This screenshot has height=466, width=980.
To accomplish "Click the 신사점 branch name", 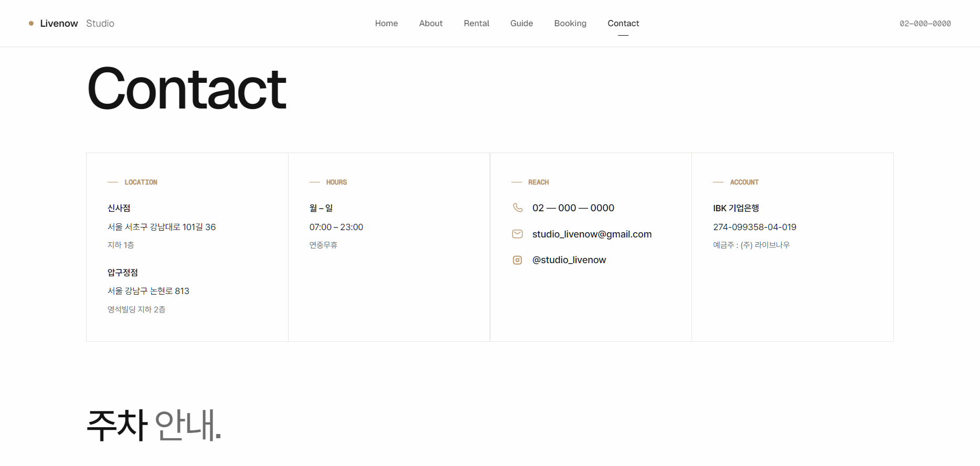I will (119, 208).
